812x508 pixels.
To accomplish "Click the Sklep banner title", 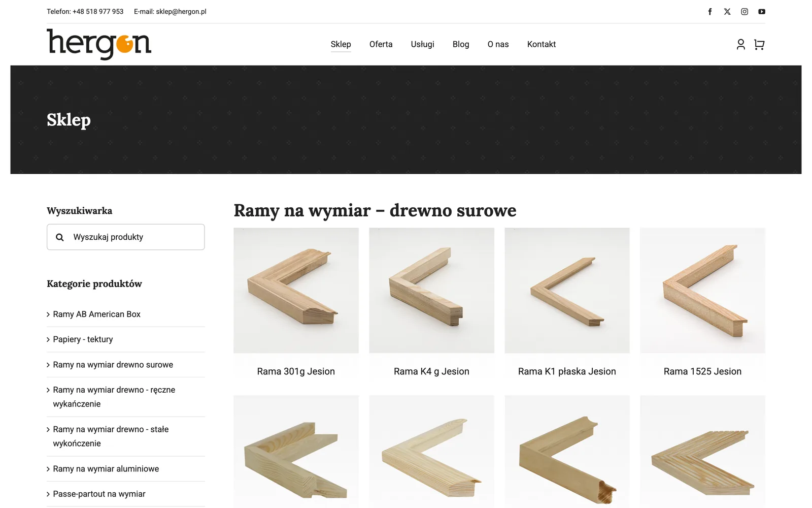I will coord(69,120).
